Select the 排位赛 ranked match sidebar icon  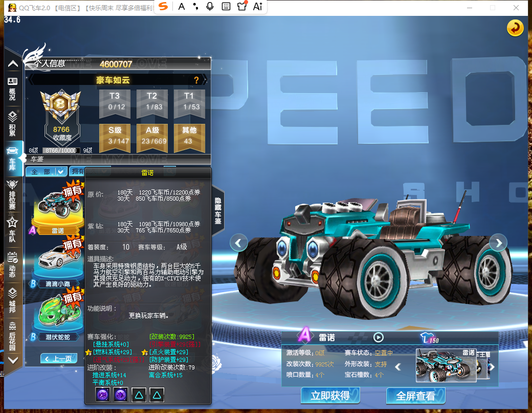(x=12, y=195)
